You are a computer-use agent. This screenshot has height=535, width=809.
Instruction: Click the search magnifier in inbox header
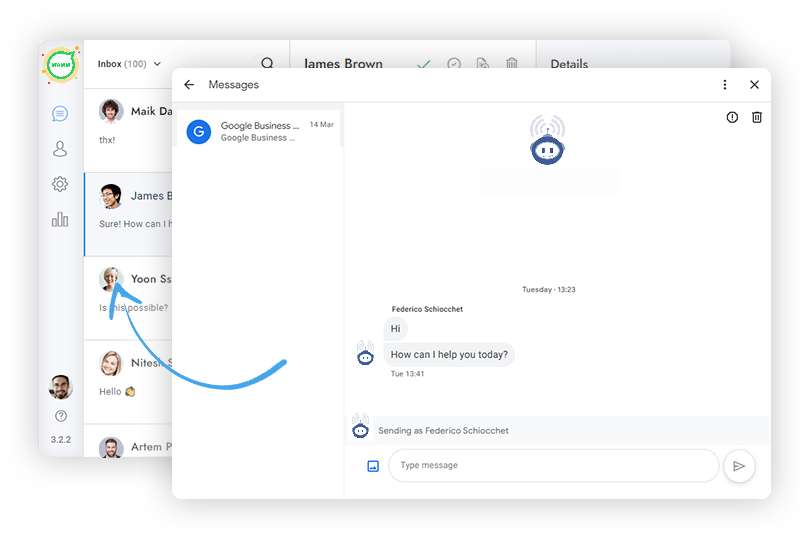tap(267, 63)
